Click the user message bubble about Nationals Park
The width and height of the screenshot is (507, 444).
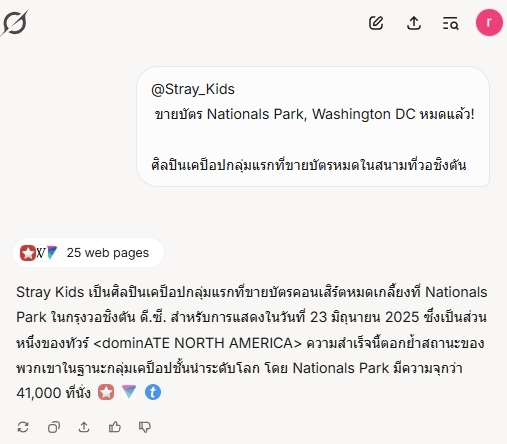coord(313,127)
